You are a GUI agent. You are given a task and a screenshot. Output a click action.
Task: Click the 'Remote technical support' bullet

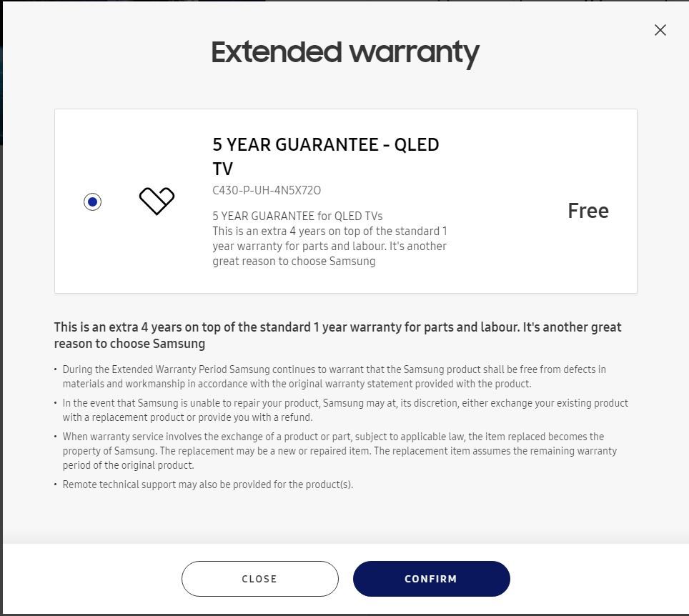pos(207,485)
